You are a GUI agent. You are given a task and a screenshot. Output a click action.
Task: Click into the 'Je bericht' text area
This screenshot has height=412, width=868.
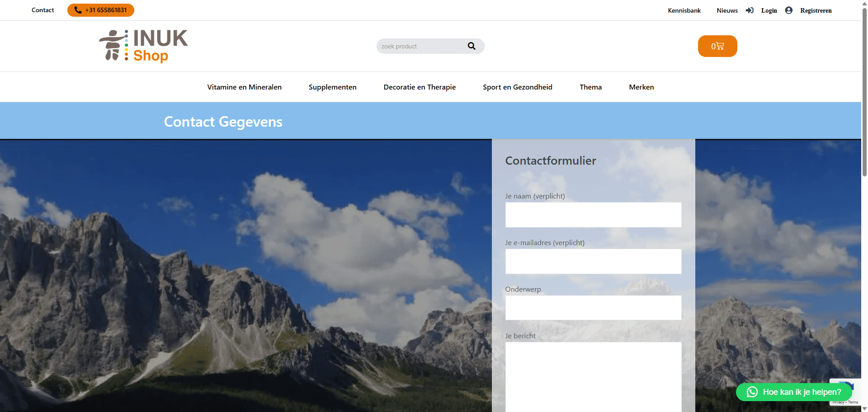[x=593, y=375]
